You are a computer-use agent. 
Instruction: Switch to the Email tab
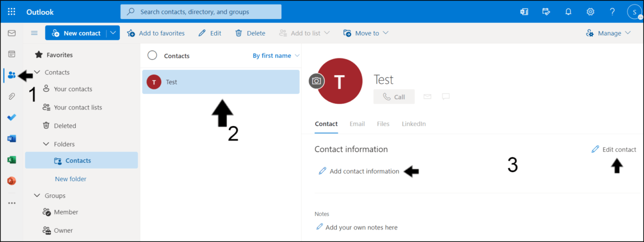pos(357,124)
